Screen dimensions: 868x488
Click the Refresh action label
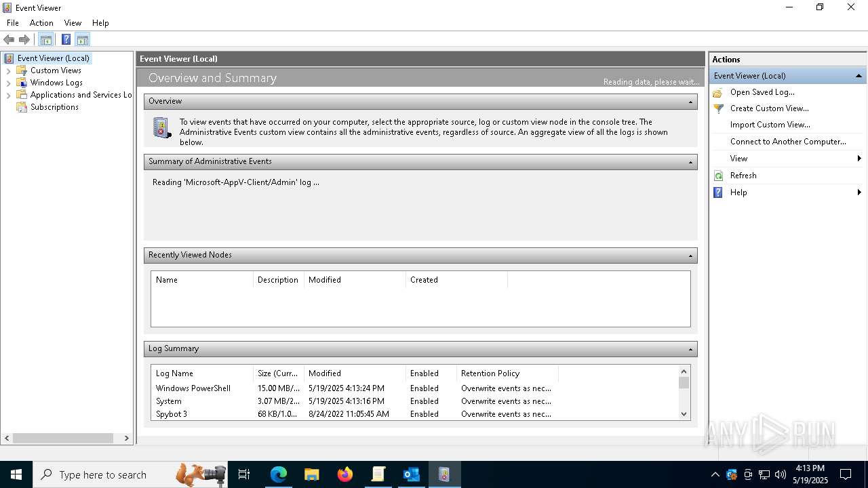pyautogui.click(x=743, y=176)
